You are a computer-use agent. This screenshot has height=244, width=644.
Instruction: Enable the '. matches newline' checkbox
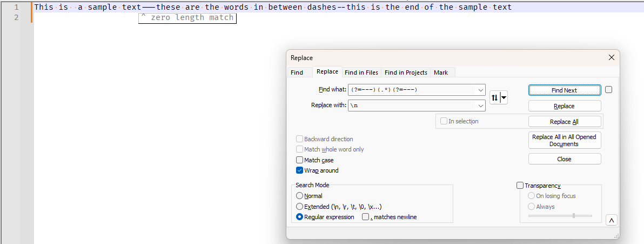pos(366,217)
